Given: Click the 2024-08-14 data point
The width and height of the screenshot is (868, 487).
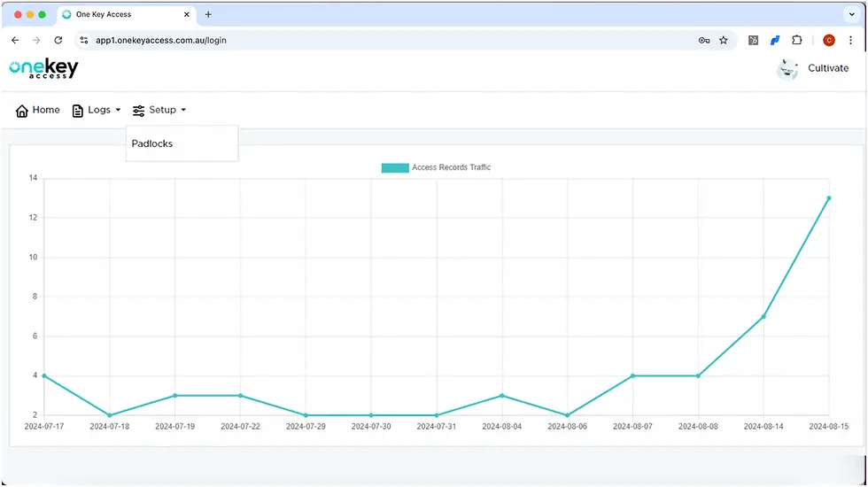Looking at the screenshot, I should point(763,317).
